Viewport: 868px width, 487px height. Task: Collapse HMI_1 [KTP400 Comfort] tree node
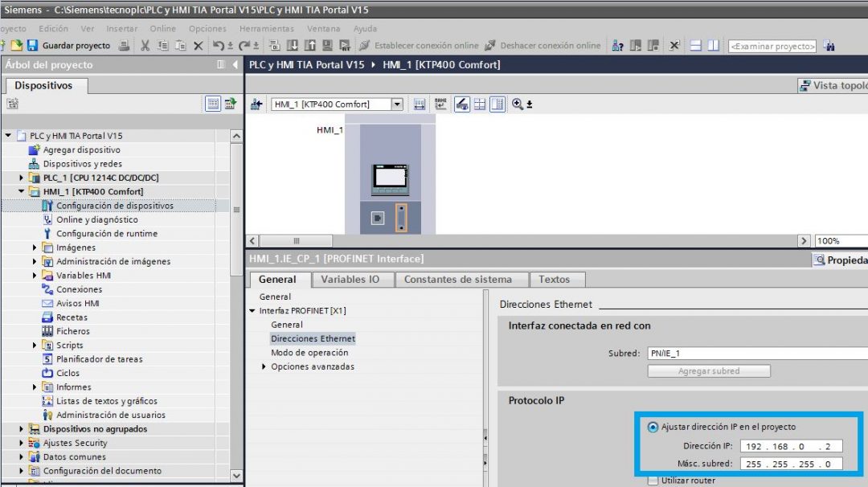tap(21, 191)
